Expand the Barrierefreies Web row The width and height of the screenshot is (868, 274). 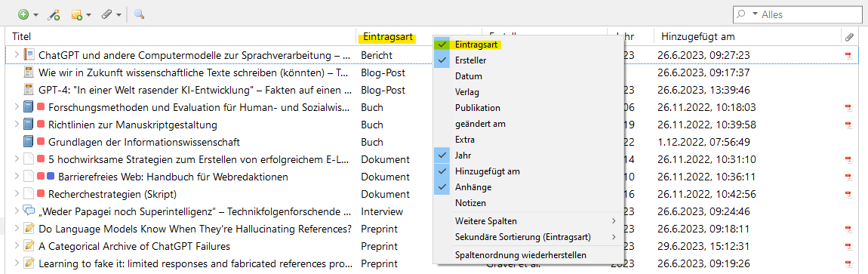click(x=16, y=177)
